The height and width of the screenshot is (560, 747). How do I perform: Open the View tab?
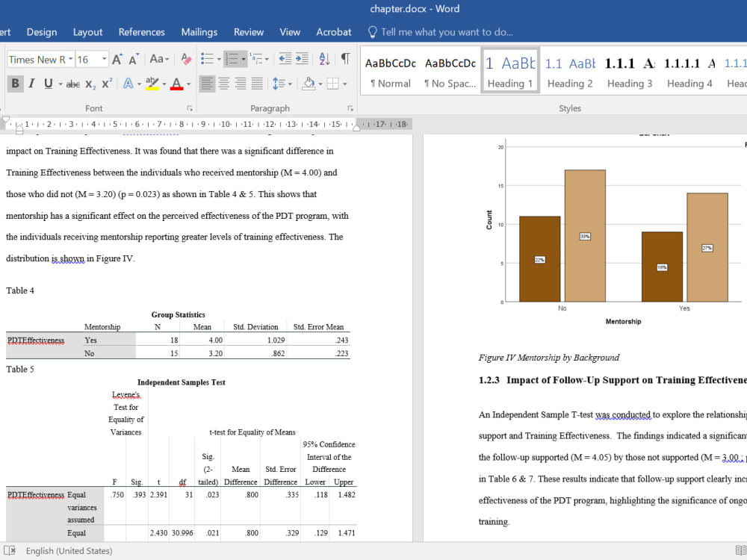[290, 32]
